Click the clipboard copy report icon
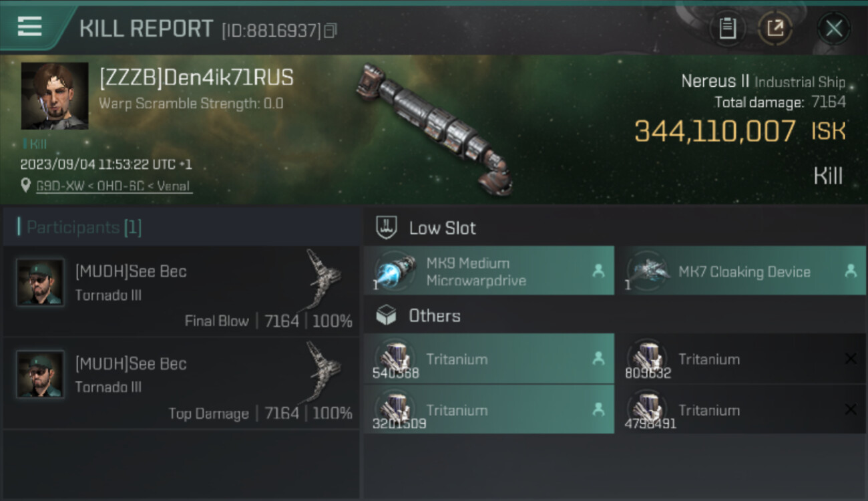 point(727,28)
